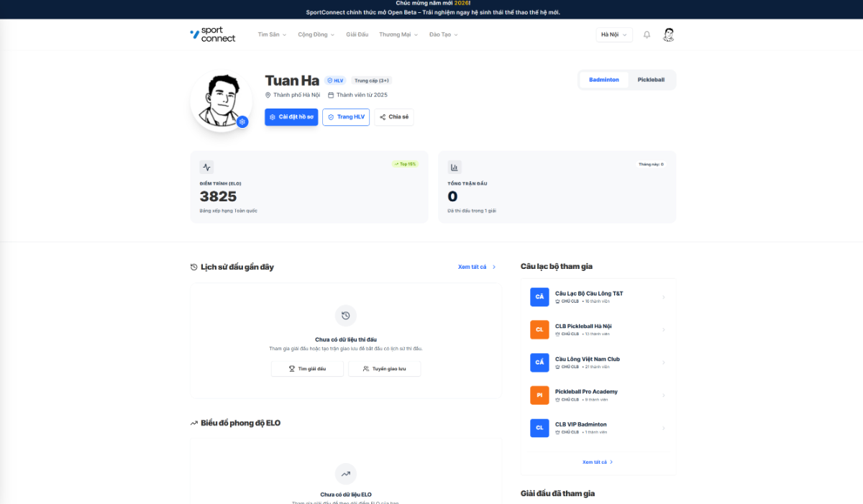Click the total matches bar chart icon

(x=455, y=168)
